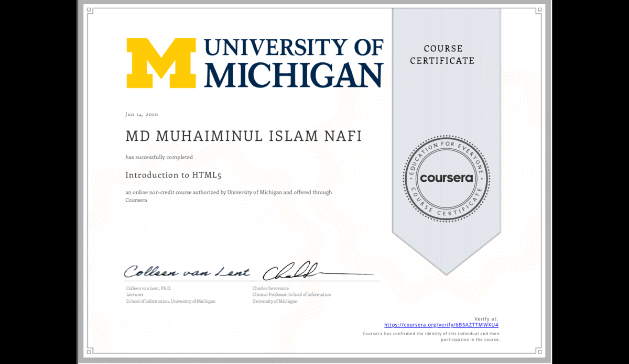Click the printed name 'Colleen van Lent, Ph.D.'
The width and height of the screenshot is (629, 364).
point(149,289)
